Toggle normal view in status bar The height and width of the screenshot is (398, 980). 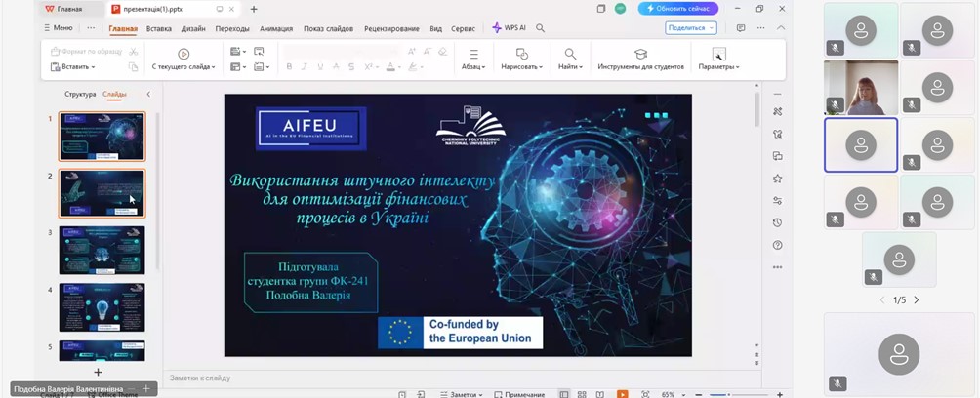[564, 394]
